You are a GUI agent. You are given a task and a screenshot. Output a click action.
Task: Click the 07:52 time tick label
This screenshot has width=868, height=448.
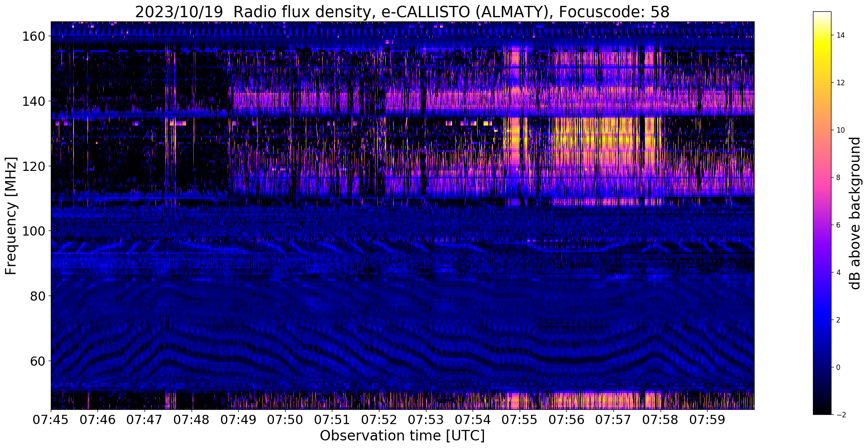[379, 420]
